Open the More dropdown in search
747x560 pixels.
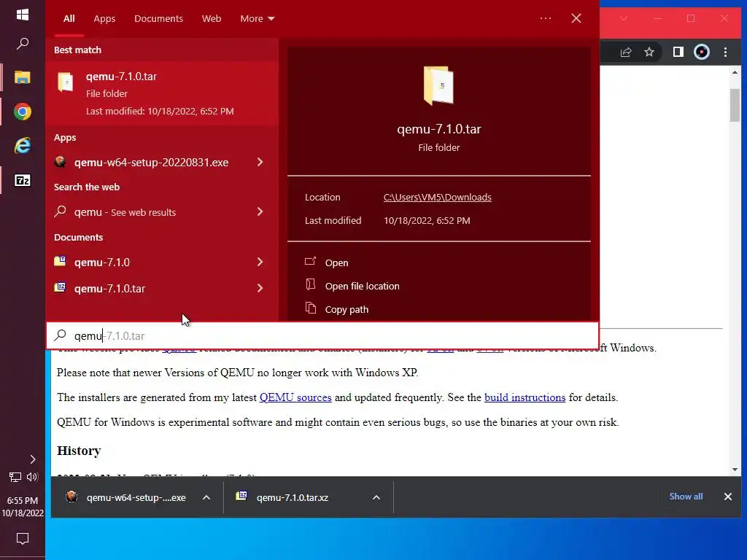258,18
